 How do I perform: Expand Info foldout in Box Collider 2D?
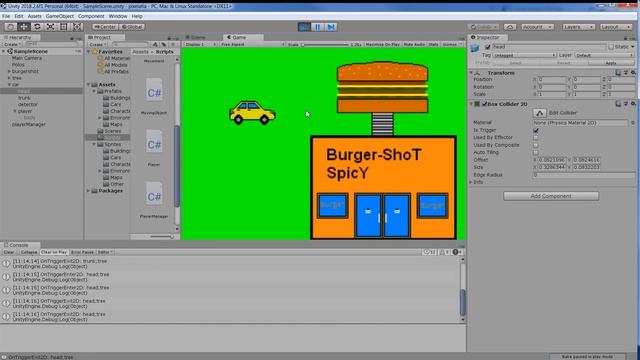coord(471,182)
